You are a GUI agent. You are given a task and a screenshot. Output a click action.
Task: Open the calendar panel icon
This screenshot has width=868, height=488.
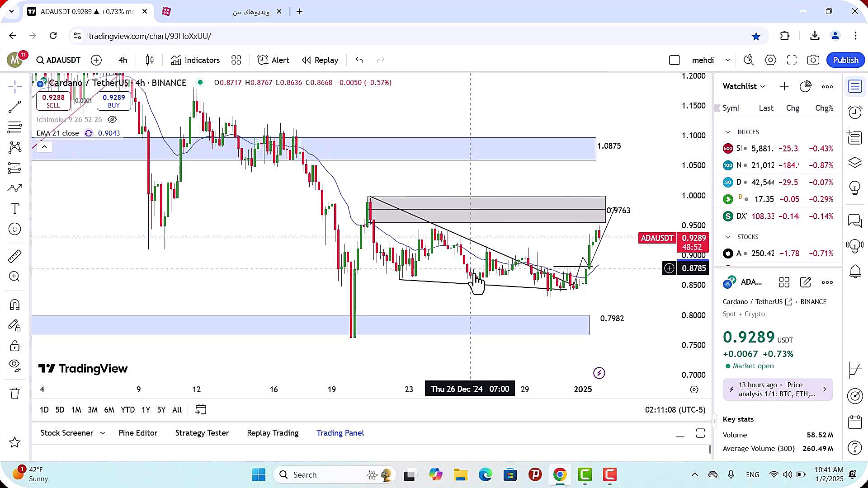point(855,422)
